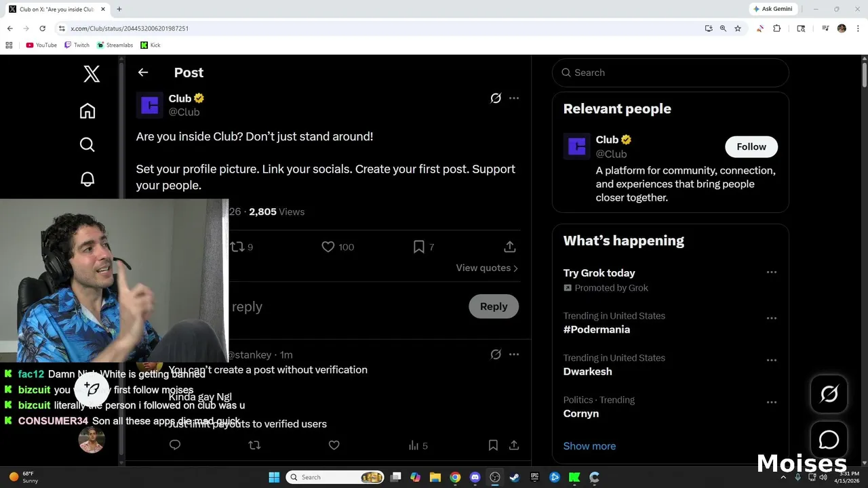
Task: Follow Club in Relevant people
Action: coord(751,147)
